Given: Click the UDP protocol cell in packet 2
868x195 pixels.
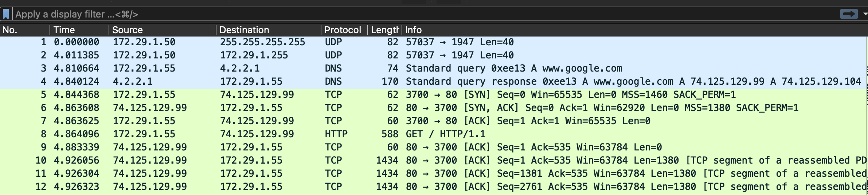Looking at the screenshot, I should pyautogui.click(x=333, y=55).
